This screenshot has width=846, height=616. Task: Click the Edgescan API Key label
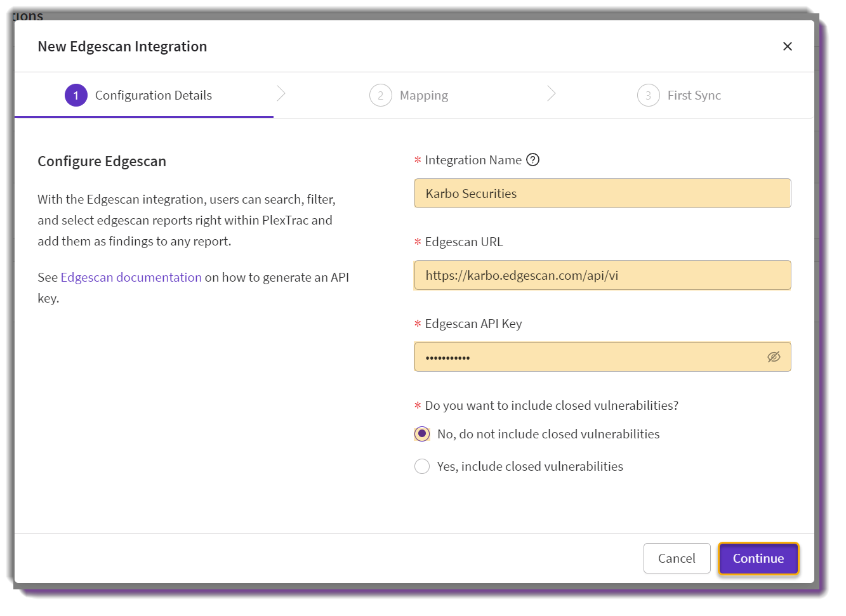coord(473,324)
